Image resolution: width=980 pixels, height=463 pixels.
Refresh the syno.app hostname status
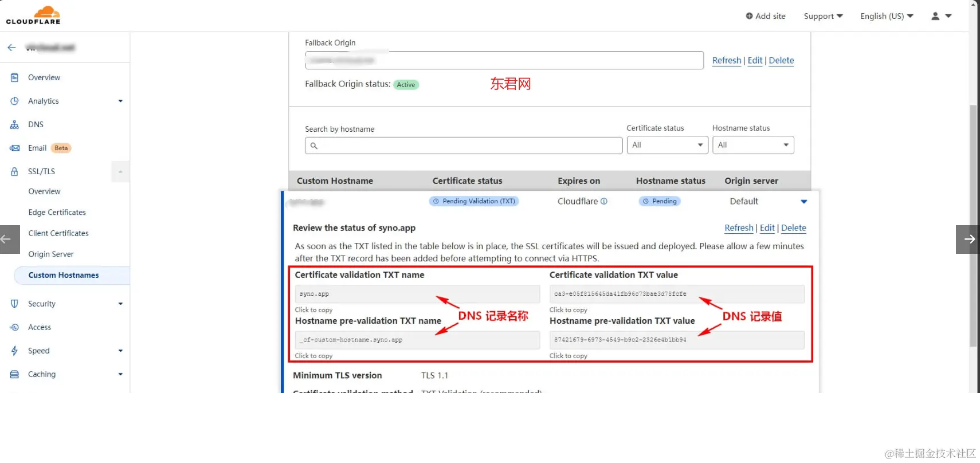739,228
